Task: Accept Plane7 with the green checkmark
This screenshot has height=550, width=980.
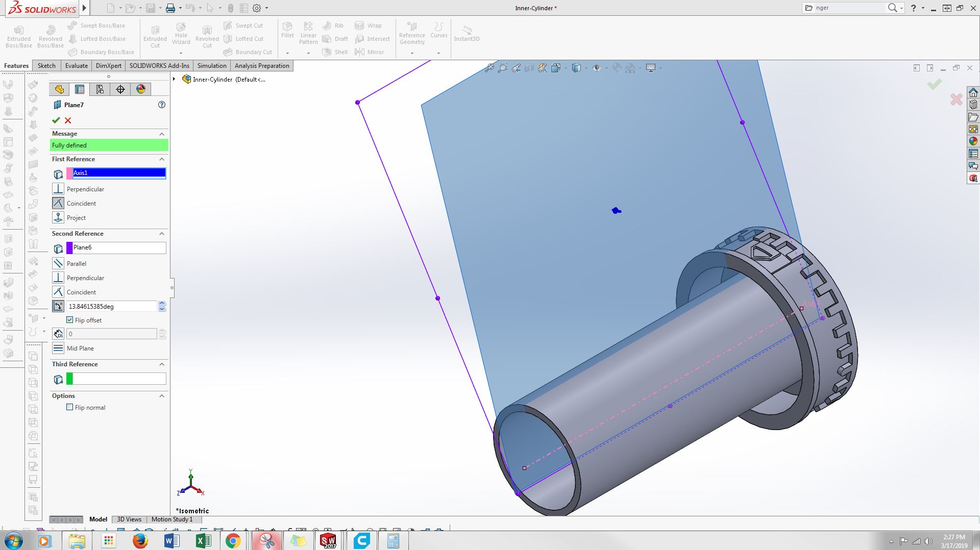Action: tap(56, 120)
